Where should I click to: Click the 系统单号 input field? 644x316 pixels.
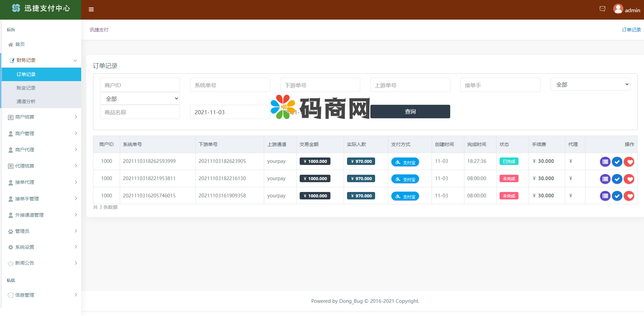[230, 85]
